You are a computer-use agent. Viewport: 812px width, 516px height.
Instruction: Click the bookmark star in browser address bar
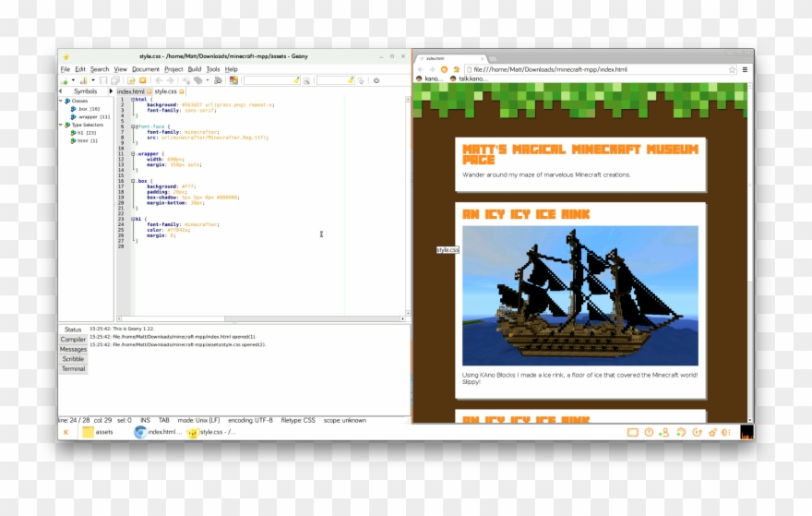[x=732, y=69]
